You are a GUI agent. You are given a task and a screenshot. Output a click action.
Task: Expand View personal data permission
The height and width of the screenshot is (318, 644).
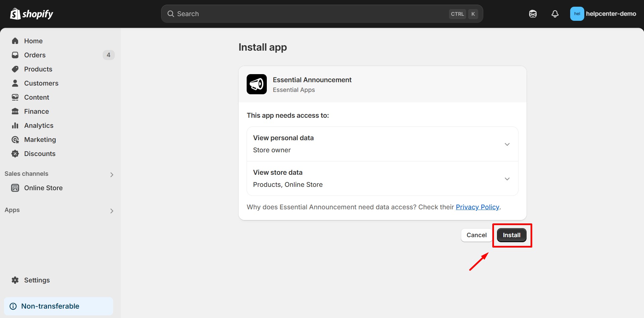point(507,144)
